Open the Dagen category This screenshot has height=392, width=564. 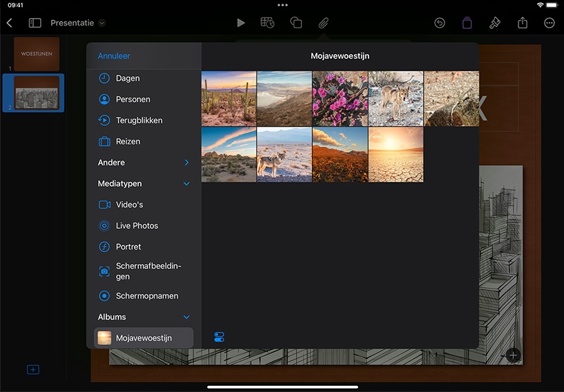pyautogui.click(x=144, y=78)
